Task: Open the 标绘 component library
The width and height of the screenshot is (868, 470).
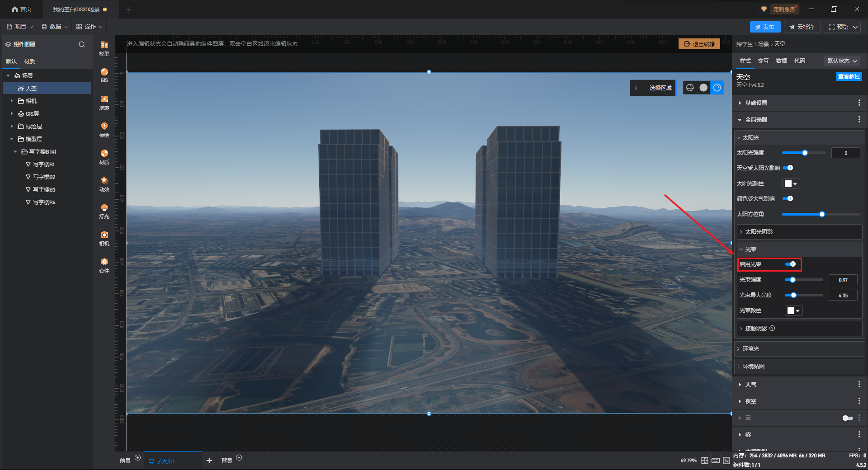Action: pos(104,130)
